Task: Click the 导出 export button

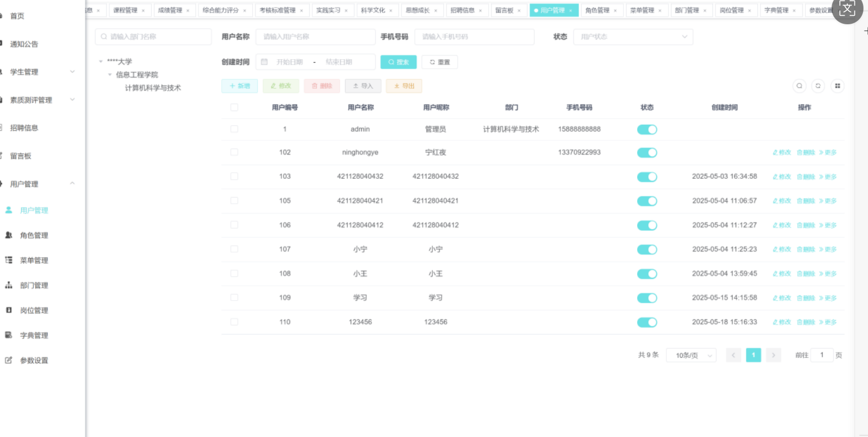Action: 404,86
